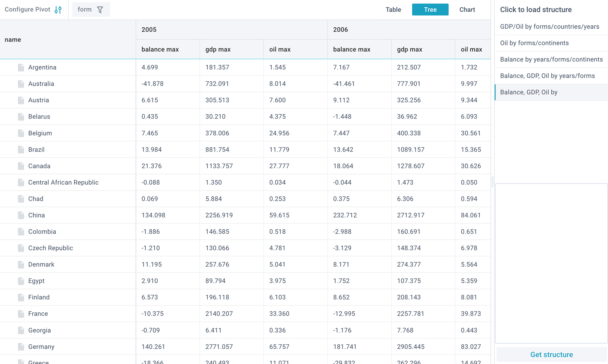Open Configure Pivot settings icon
Image resolution: width=608 pixels, height=364 pixels.
pos(58,10)
